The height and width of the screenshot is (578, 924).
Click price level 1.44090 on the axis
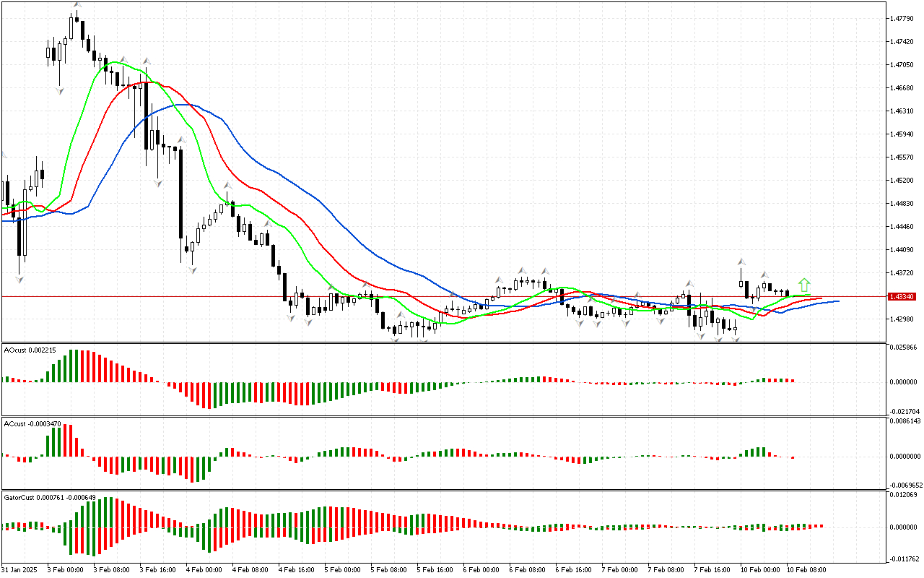click(x=903, y=250)
